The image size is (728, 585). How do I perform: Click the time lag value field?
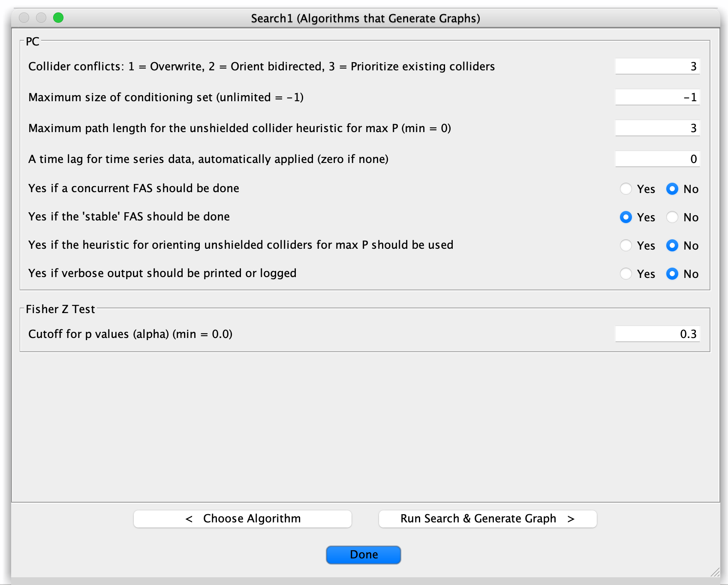tap(657, 159)
